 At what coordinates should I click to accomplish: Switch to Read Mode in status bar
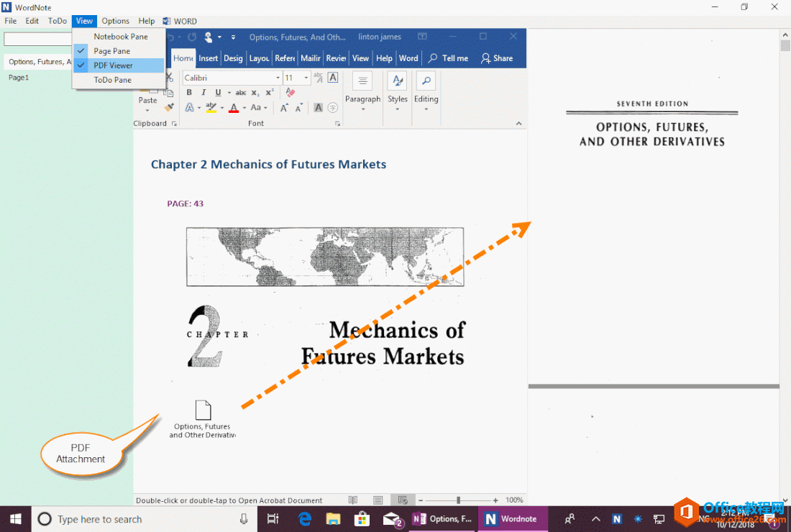click(x=353, y=500)
